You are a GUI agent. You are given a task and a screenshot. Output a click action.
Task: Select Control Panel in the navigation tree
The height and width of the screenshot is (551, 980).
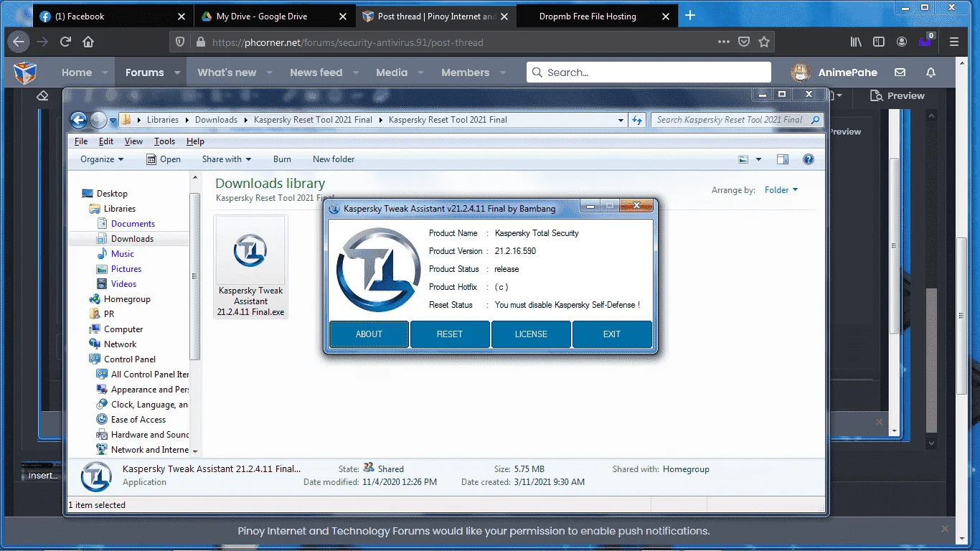[x=130, y=359]
